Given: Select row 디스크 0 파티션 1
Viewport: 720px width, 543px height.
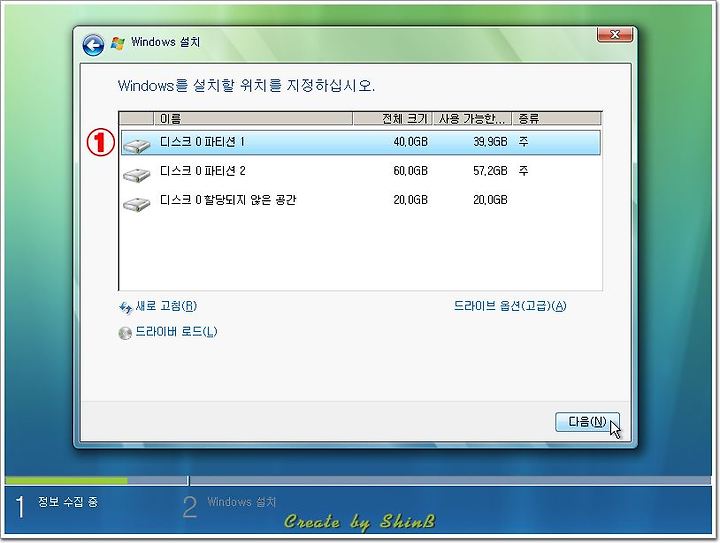Looking at the screenshot, I should click(361, 142).
